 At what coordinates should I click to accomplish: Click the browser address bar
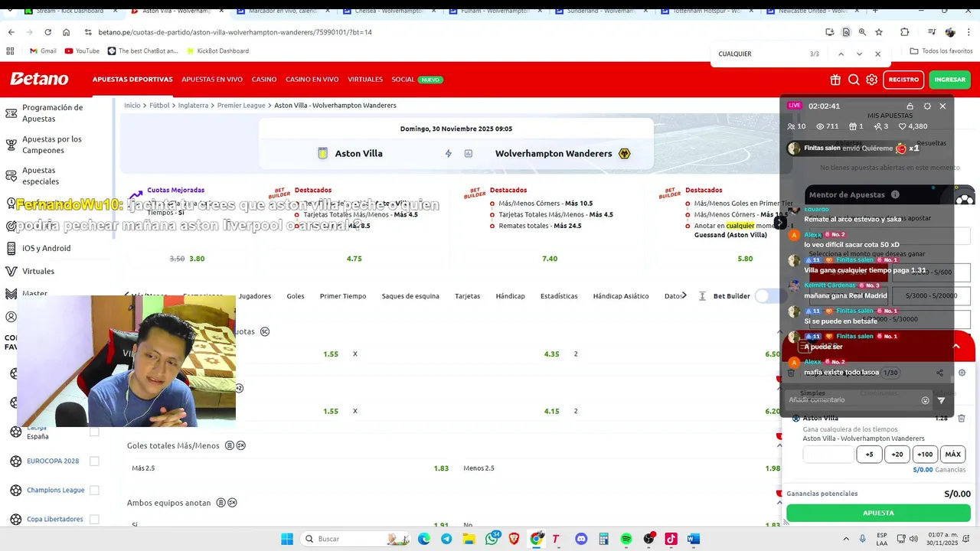[452, 32]
